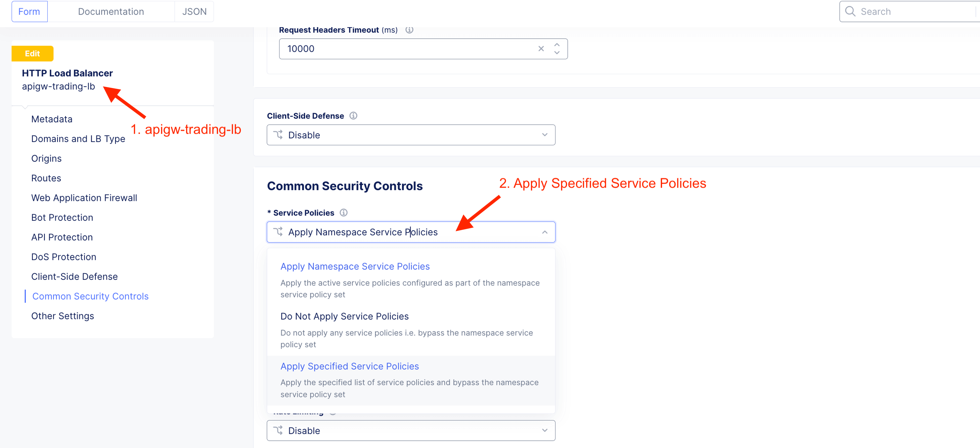Open the Client-Side Defense dropdown
Viewport: 980px width, 448px height.
click(411, 135)
